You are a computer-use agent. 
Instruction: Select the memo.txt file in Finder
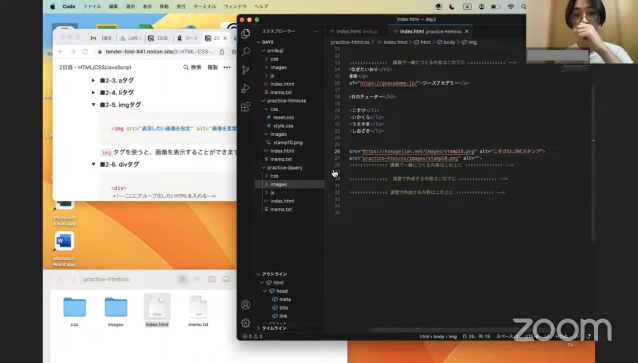(x=198, y=311)
